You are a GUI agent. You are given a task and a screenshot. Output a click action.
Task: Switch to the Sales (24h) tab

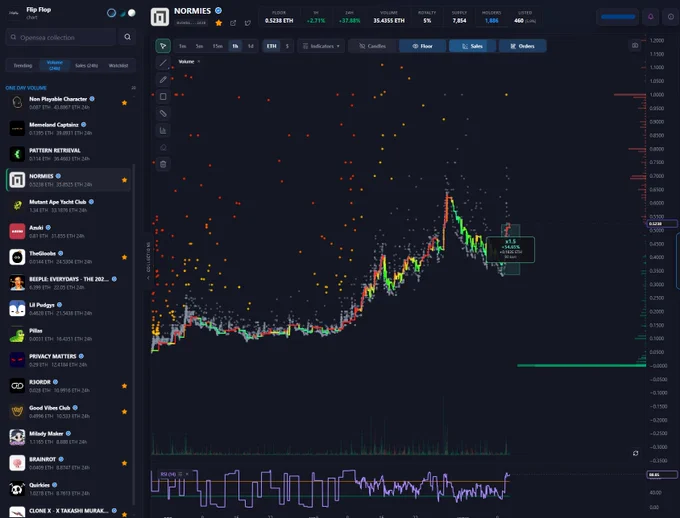pos(86,66)
